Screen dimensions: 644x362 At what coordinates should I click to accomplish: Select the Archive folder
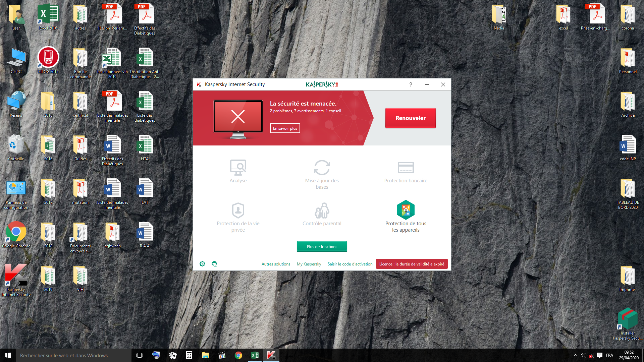(x=628, y=104)
